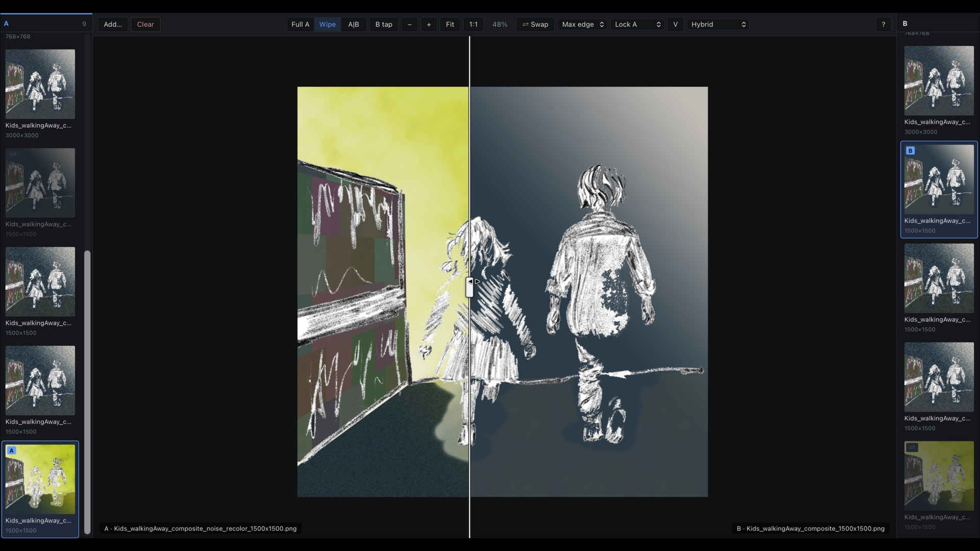Switch to A|B side-by-side mode

(x=354, y=24)
